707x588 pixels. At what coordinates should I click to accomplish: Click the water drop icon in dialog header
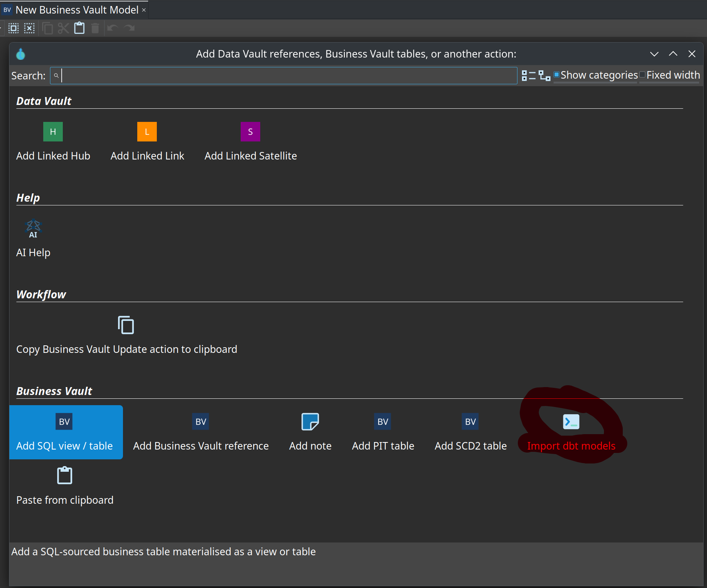point(21,54)
